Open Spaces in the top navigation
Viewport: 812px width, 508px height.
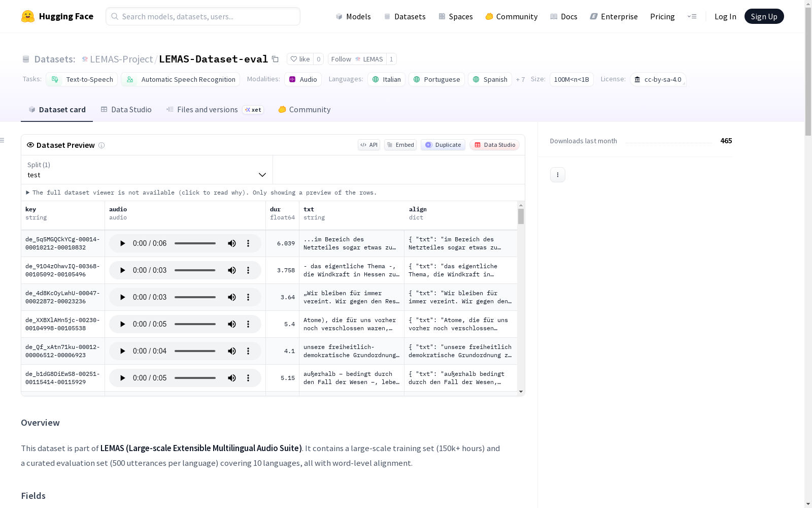(456, 16)
